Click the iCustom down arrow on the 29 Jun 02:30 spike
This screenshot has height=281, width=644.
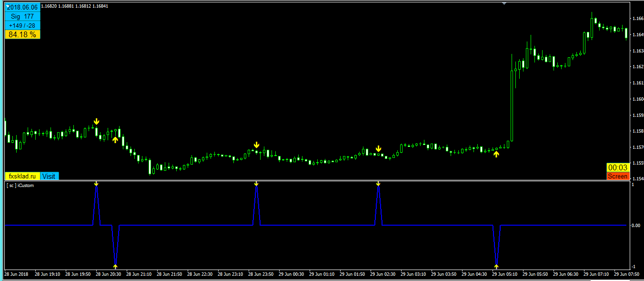(378, 183)
